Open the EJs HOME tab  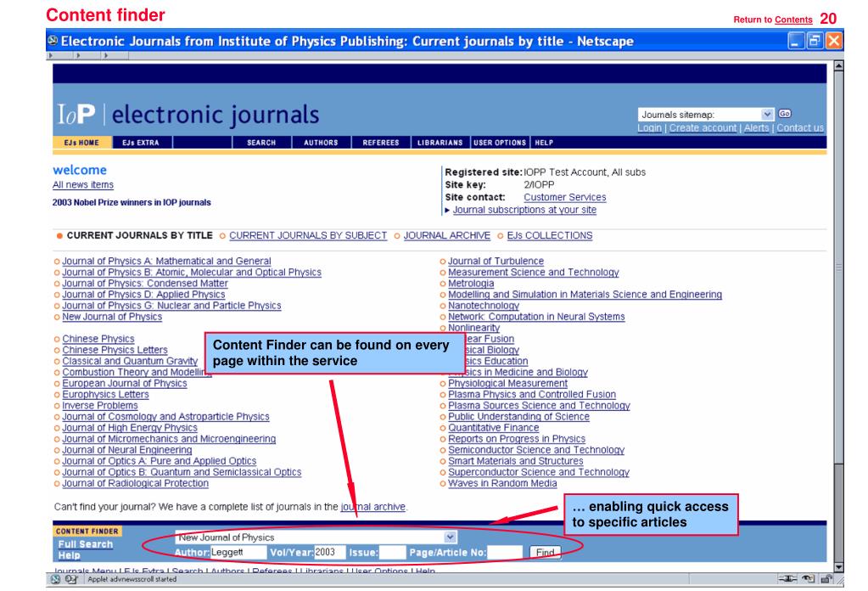(x=82, y=143)
